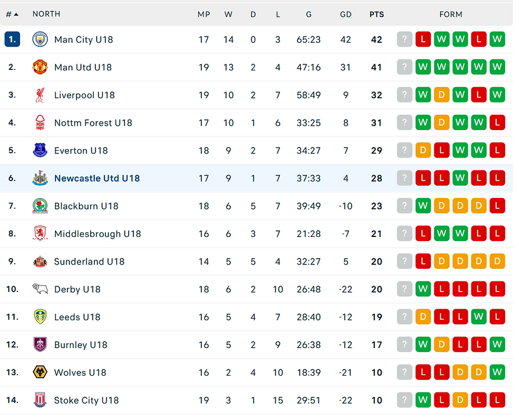Viewport: 519px width, 420px height.
Task: Select the question mark icon beside Sunderland U18 form
Action: [x=405, y=261]
